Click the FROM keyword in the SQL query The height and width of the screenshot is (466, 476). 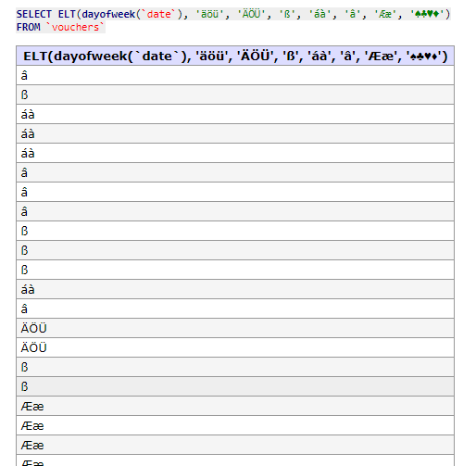(28, 27)
